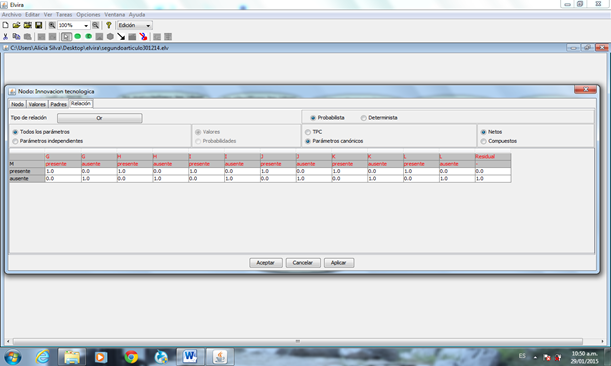Viewport: 611px width, 366px height.
Task: Click the Residual presente value cell
Action: [x=493, y=171]
